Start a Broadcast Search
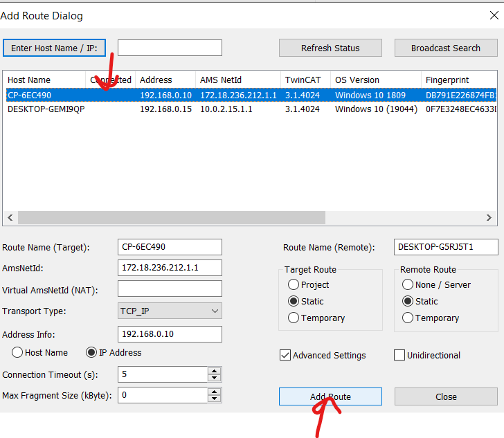Screen dimensions: 504x438 click(x=445, y=48)
